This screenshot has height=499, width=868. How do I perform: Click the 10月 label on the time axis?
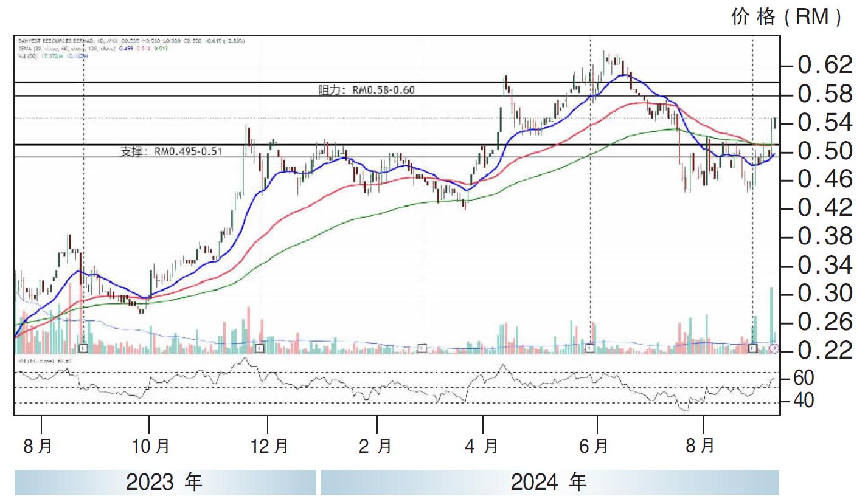click(x=150, y=447)
